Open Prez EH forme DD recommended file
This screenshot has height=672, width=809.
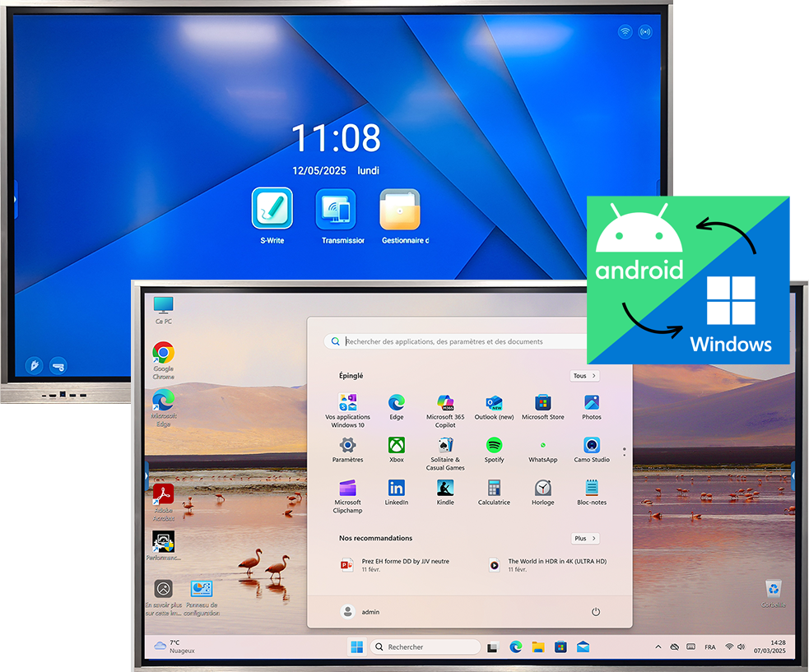click(x=395, y=565)
